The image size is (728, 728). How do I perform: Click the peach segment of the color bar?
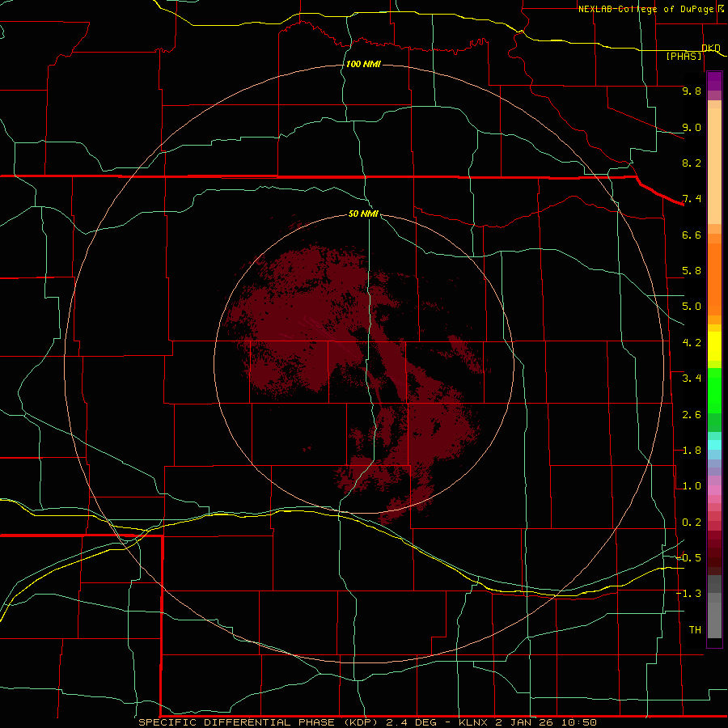[x=714, y=166]
